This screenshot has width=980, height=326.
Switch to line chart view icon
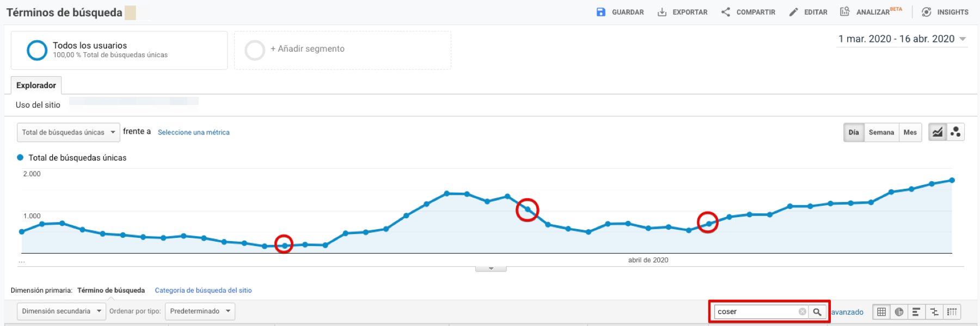[x=937, y=132]
